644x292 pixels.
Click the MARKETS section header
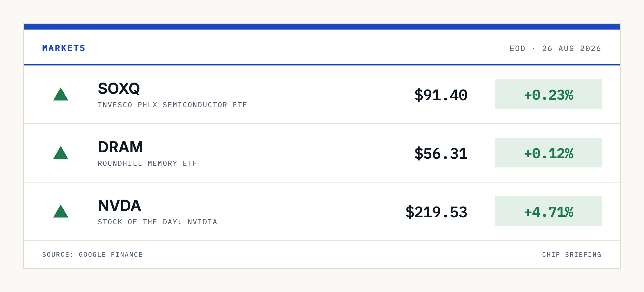click(64, 48)
